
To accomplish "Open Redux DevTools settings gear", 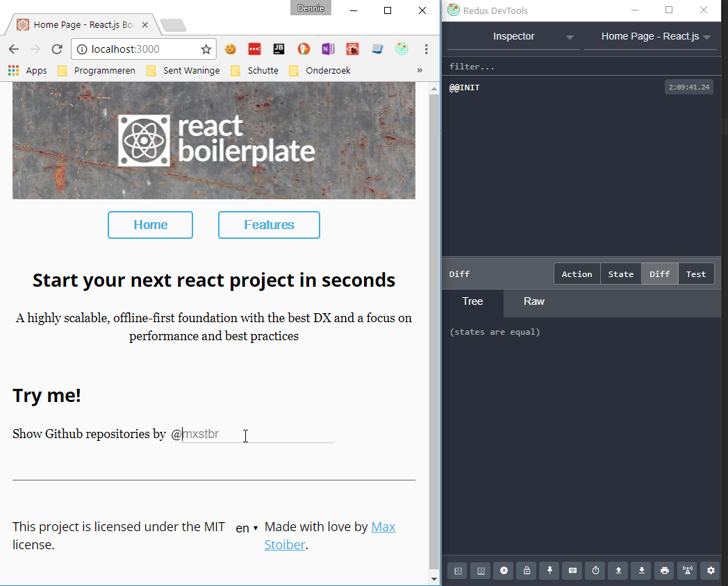I will point(709,571).
